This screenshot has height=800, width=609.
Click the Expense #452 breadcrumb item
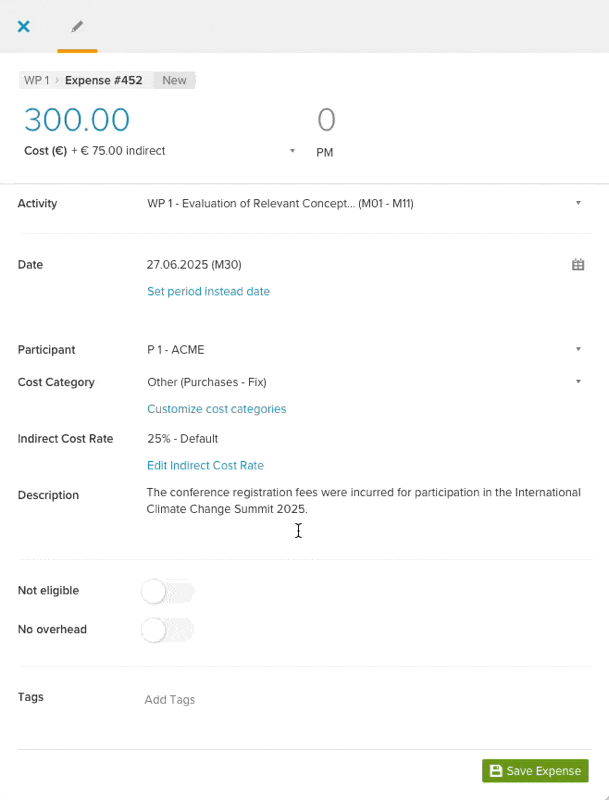pyautogui.click(x=104, y=80)
